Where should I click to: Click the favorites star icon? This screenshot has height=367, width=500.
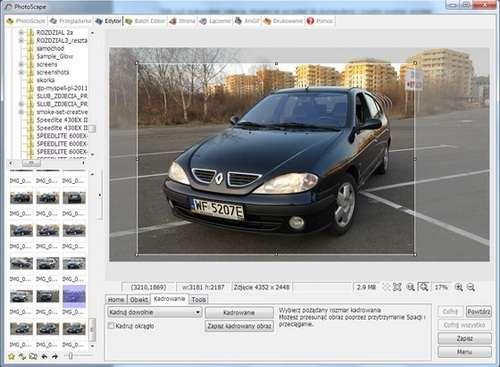11,356
